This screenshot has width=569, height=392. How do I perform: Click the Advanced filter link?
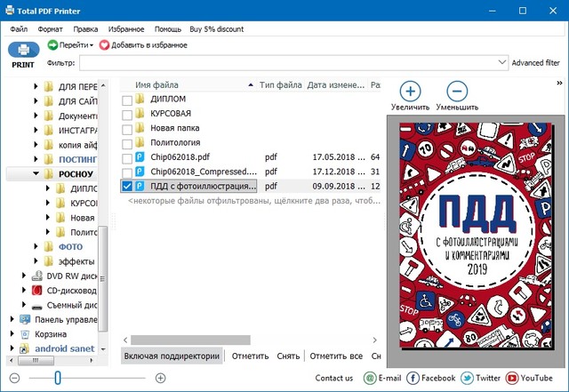point(536,63)
